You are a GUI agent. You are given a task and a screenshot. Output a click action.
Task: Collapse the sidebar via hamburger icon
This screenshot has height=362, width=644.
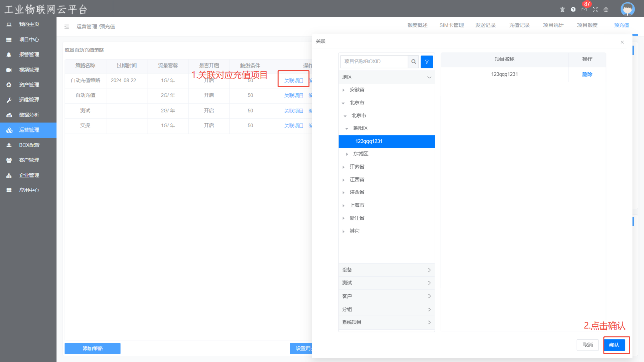pos(67,27)
